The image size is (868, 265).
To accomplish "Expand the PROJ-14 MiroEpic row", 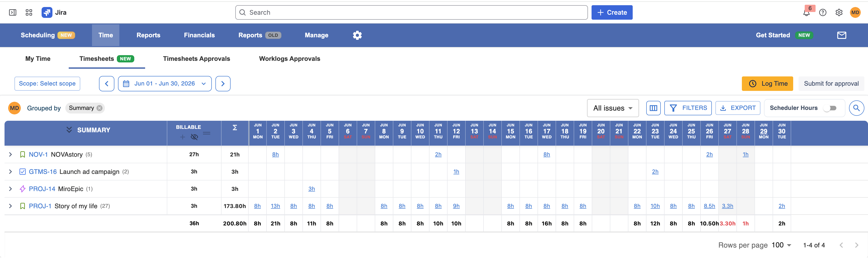I will point(10,189).
